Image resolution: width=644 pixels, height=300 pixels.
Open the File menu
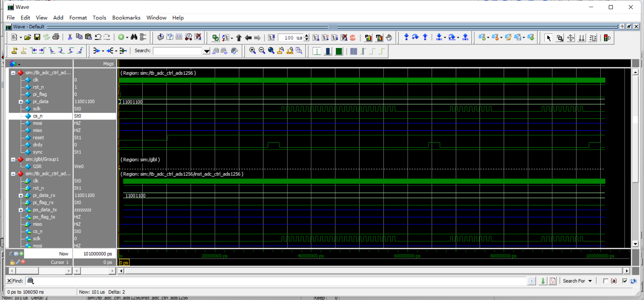point(11,18)
